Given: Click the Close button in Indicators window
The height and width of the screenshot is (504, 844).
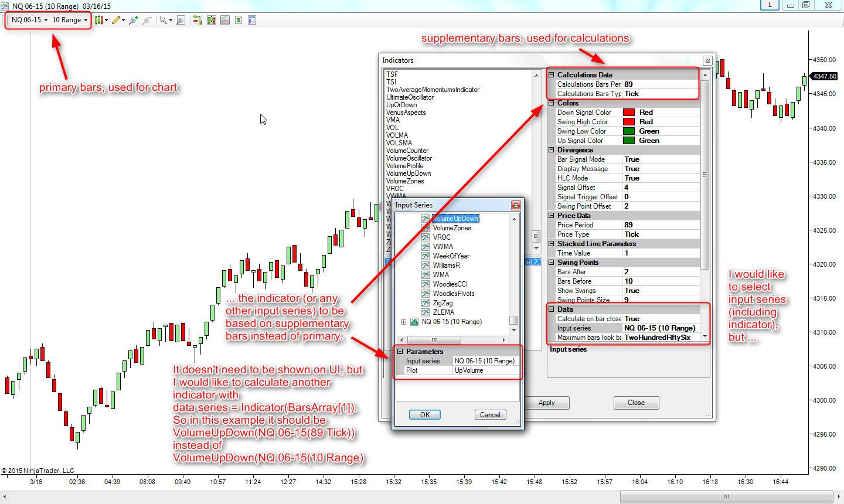Looking at the screenshot, I should [x=636, y=403].
